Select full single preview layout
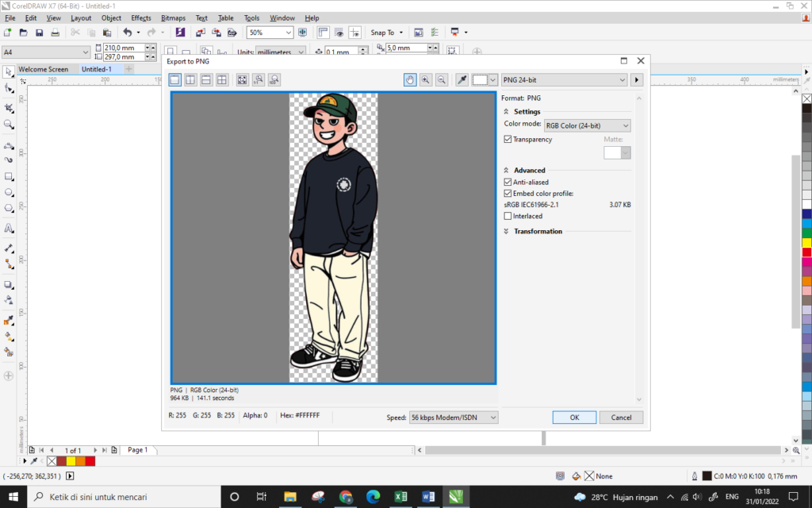The width and height of the screenshot is (812, 508). tap(174, 79)
